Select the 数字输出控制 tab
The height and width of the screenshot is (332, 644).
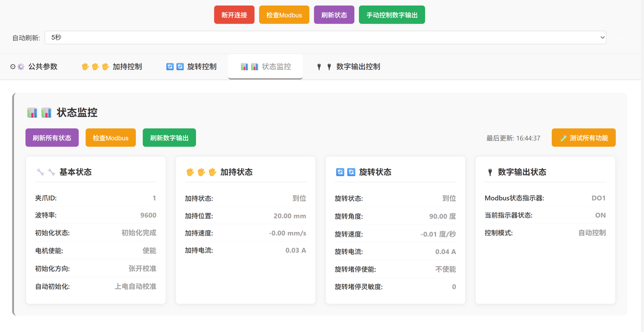tap(358, 66)
